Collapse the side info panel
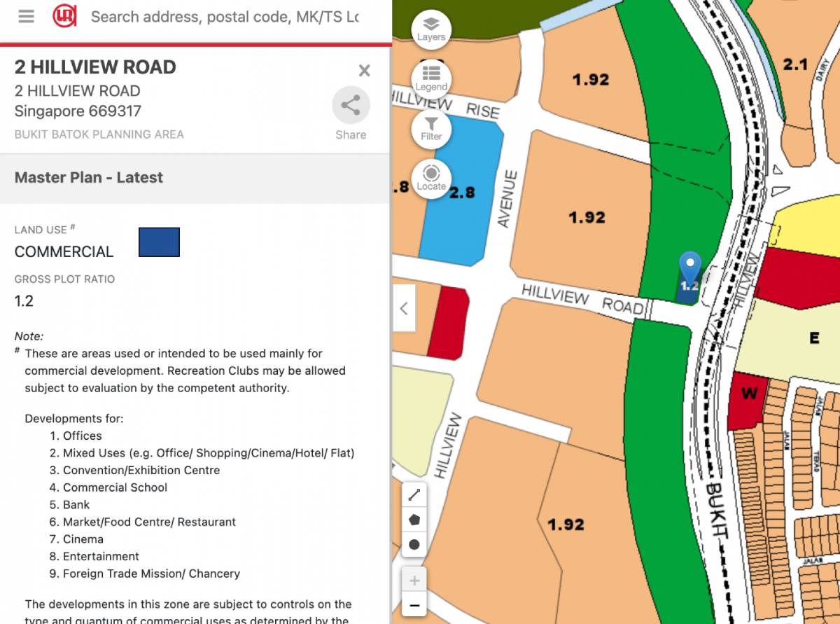Viewport: 840px width, 624px height. (404, 308)
